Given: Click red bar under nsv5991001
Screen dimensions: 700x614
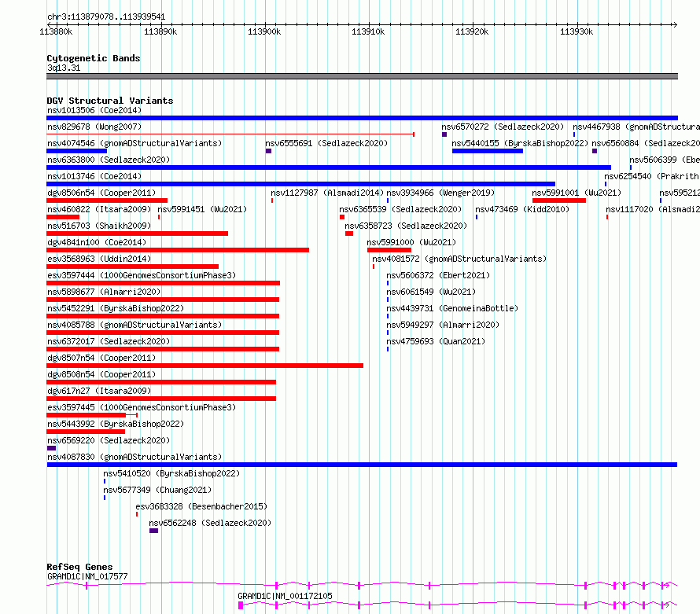Looking at the screenshot, I should coord(559,200).
